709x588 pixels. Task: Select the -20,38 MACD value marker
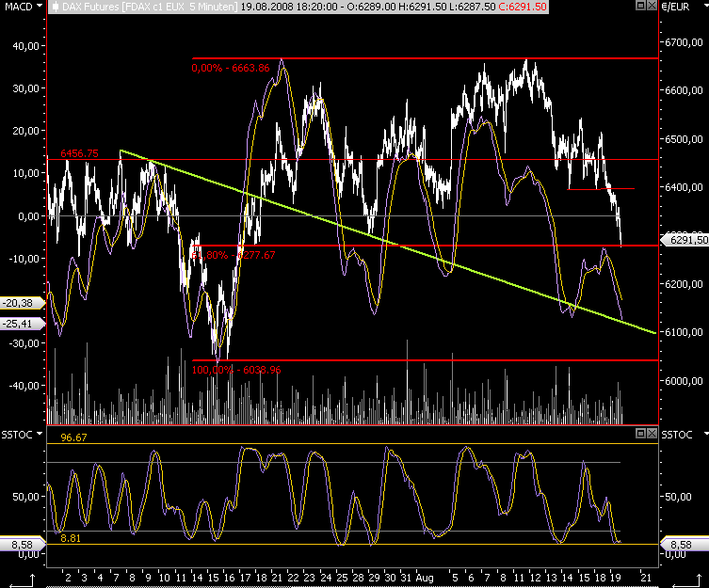pos(23,303)
